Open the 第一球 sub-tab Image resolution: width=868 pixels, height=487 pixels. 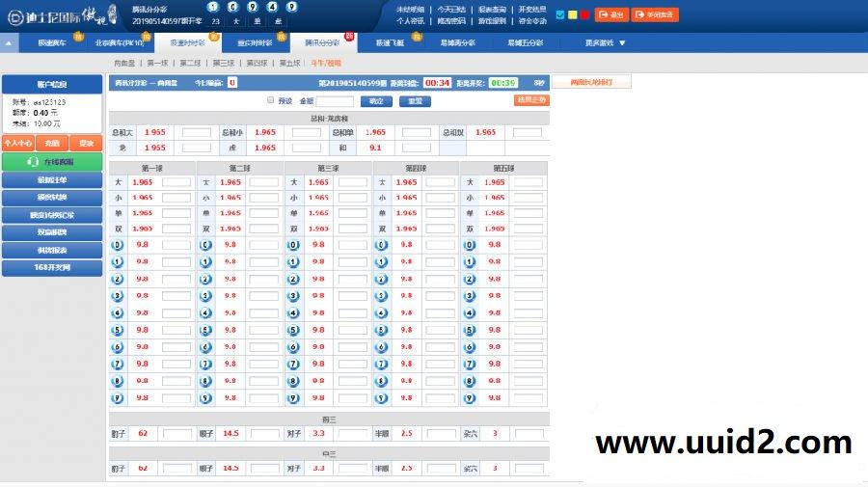(157, 63)
